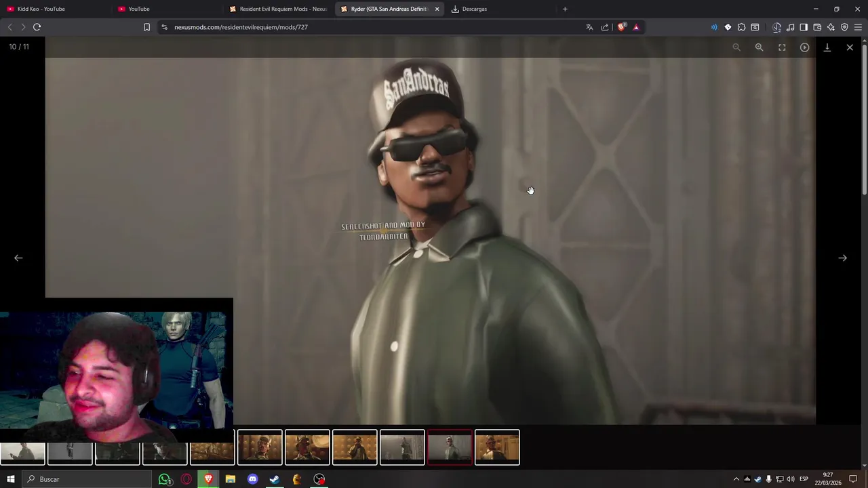Viewport: 868px width, 488px height.
Task: Select the sixth thumbnail in the strip
Action: [260, 447]
